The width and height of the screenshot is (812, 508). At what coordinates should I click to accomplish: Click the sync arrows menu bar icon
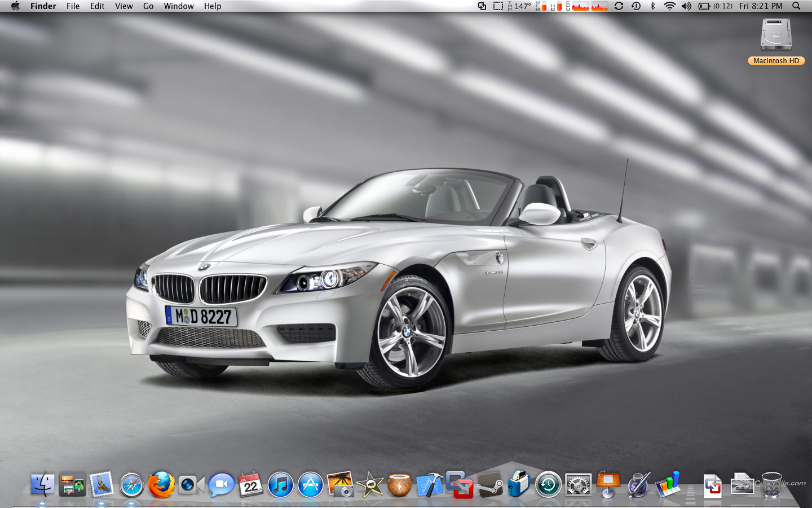point(619,6)
